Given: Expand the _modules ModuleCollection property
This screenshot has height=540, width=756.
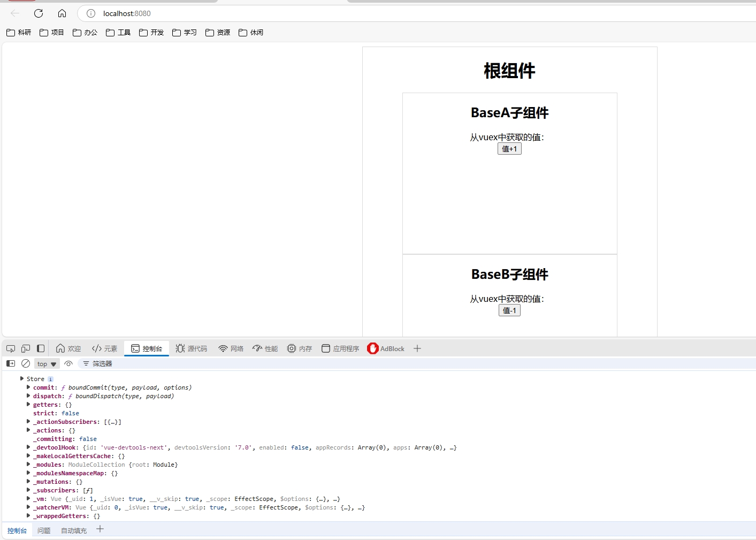Looking at the screenshot, I should click(x=28, y=464).
